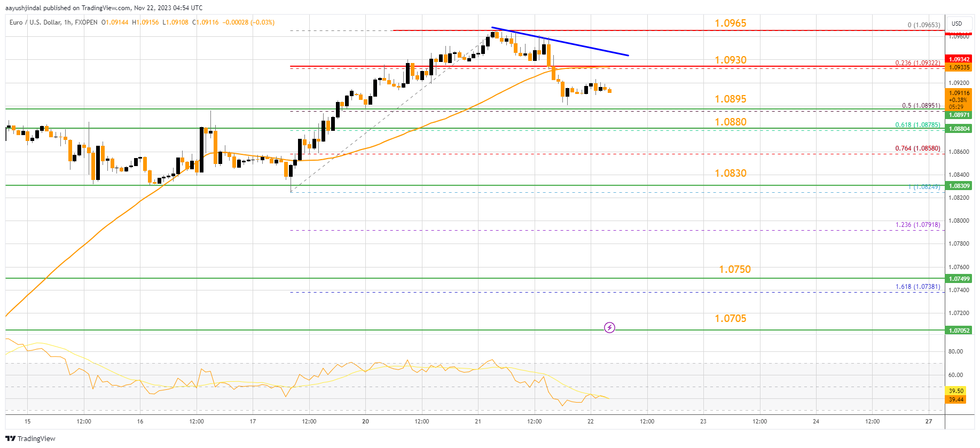980x448 pixels.
Task: Click the 0.5 (1.08951) Fibonacci label
Action: pyautogui.click(x=921, y=106)
